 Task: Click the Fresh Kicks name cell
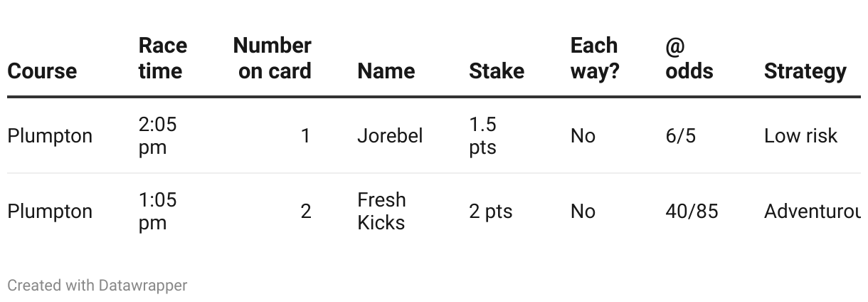click(x=381, y=211)
